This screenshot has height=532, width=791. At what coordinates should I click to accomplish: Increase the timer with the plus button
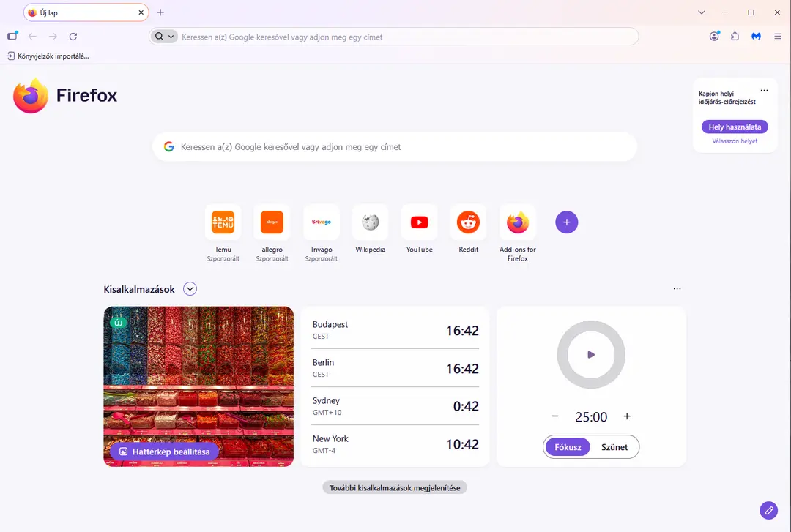(627, 416)
